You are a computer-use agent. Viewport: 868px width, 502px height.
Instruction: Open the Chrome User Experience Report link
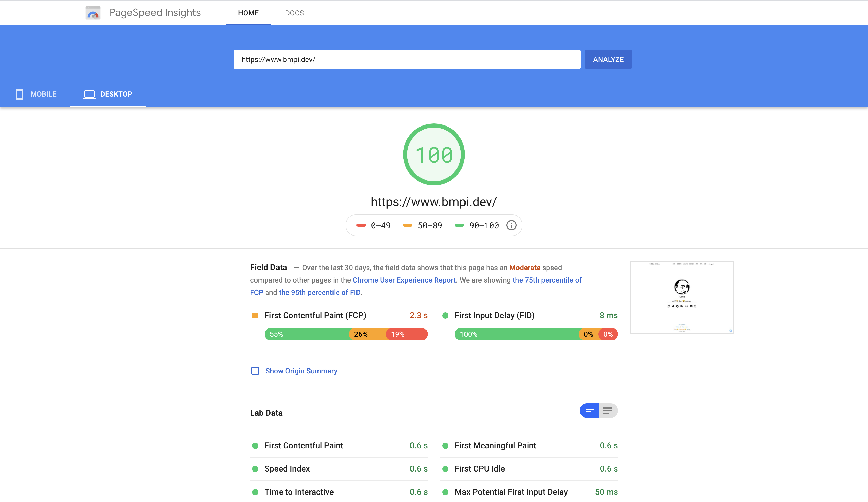click(x=404, y=280)
